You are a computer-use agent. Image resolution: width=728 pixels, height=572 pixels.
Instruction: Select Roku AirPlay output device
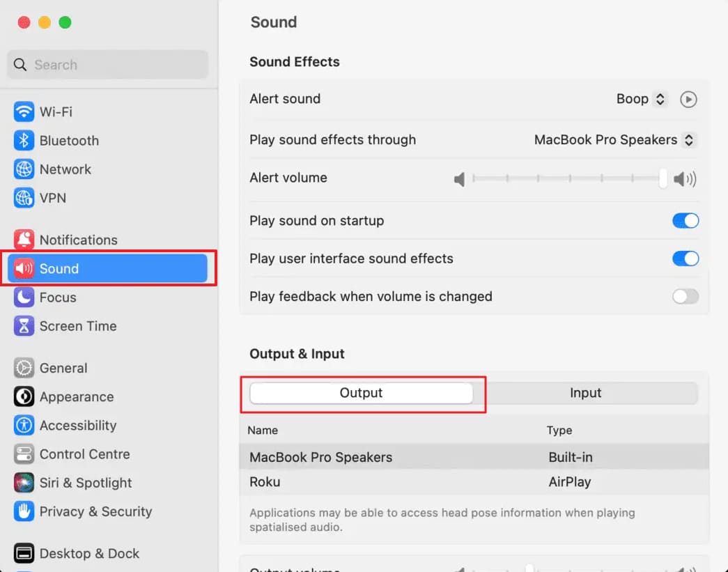click(474, 482)
